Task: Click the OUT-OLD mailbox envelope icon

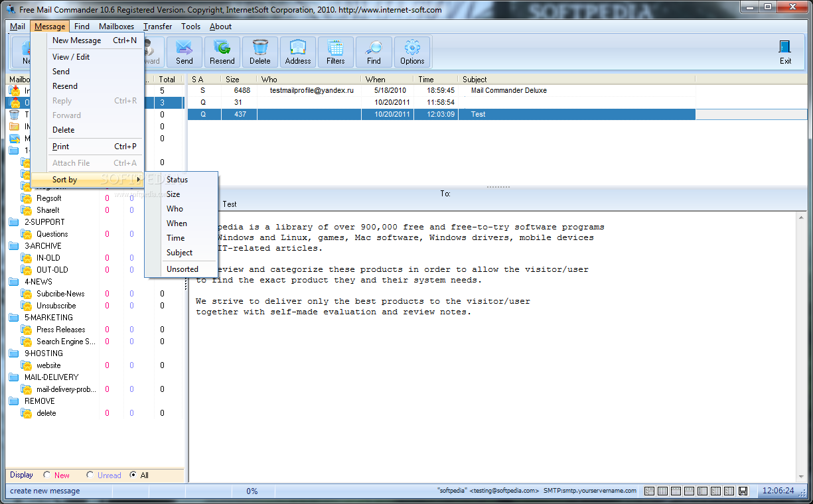Action: (26, 270)
